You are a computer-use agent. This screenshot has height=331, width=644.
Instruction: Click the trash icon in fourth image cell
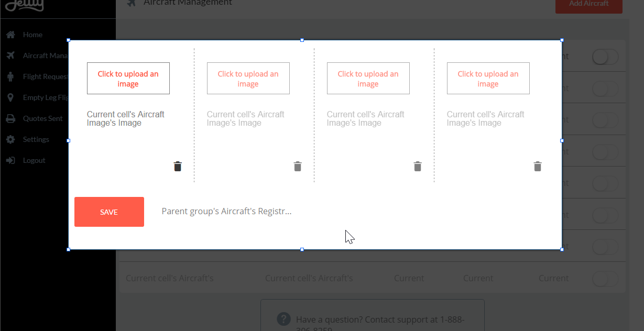(538, 167)
